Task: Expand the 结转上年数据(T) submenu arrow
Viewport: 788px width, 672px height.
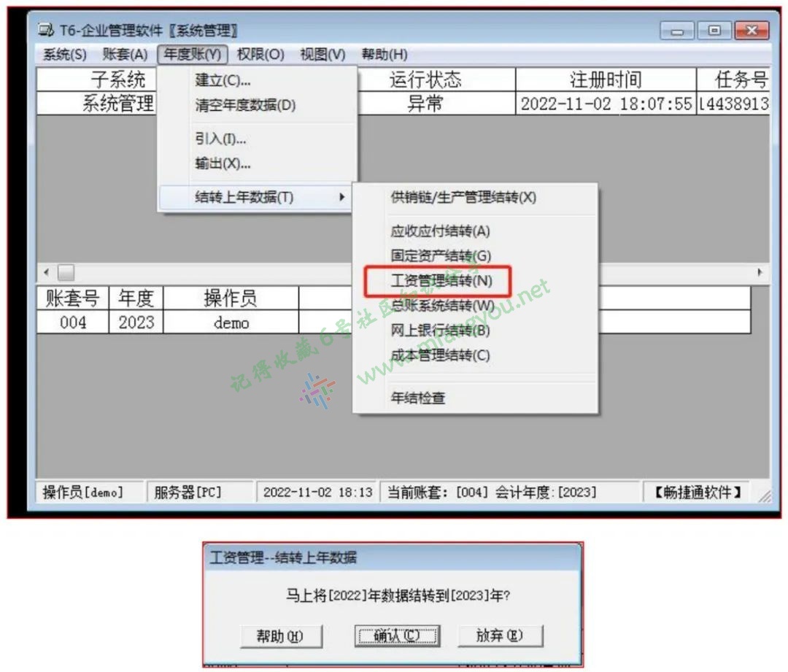Action: click(342, 198)
